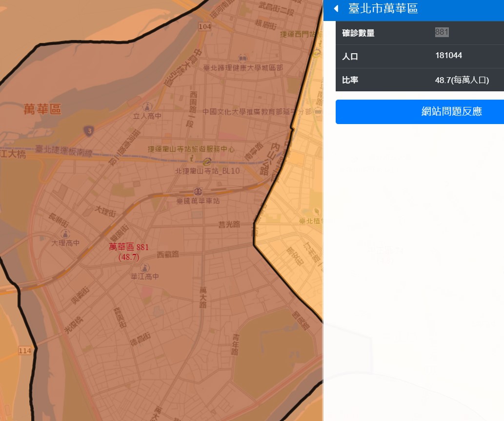This screenshot has height=421, width=504.
Task: Click the 萬大路 road label
Action: [203, 298]
